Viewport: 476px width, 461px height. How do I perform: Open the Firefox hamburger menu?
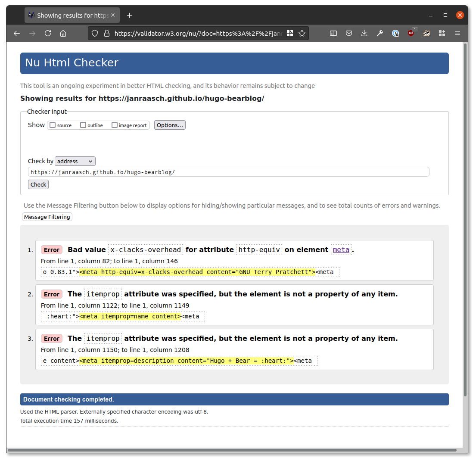457,33
